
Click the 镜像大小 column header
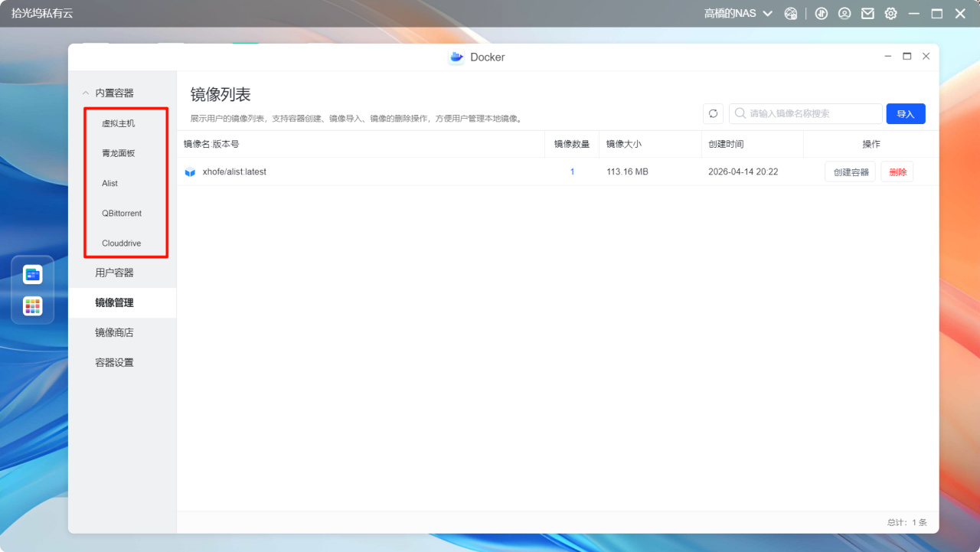624,144
